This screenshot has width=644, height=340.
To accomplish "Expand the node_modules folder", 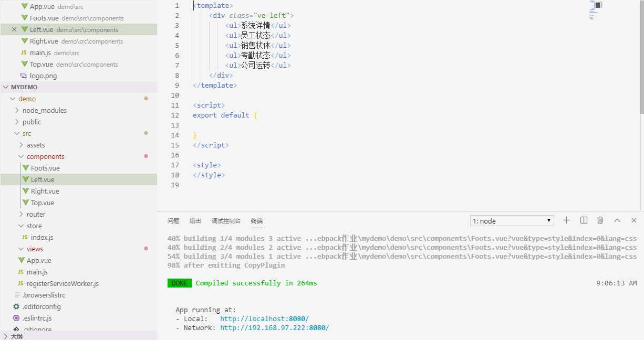I will point(78,110).
